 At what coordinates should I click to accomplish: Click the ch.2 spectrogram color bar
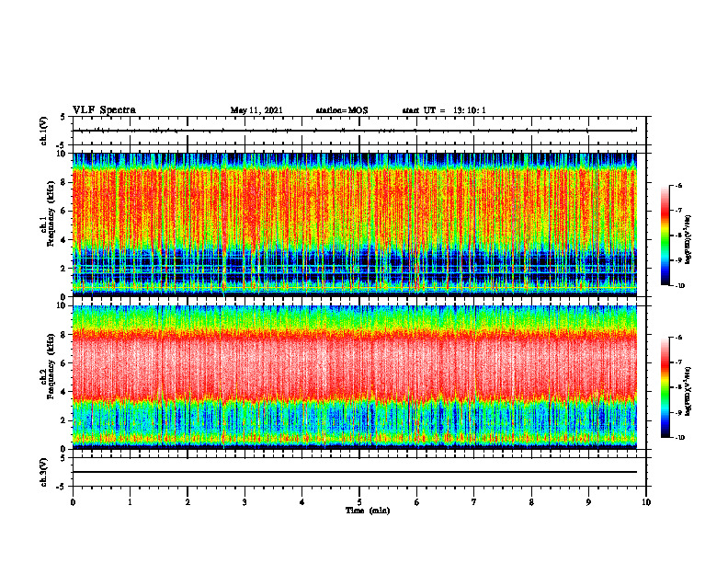tap(665, 387)
